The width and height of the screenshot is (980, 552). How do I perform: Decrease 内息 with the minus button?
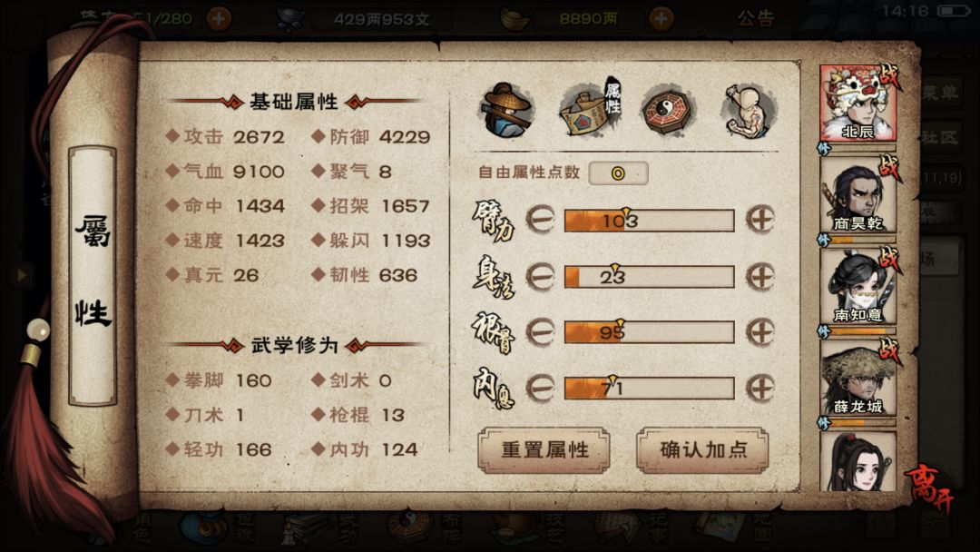pyautogui.click(x=540, y=389)
